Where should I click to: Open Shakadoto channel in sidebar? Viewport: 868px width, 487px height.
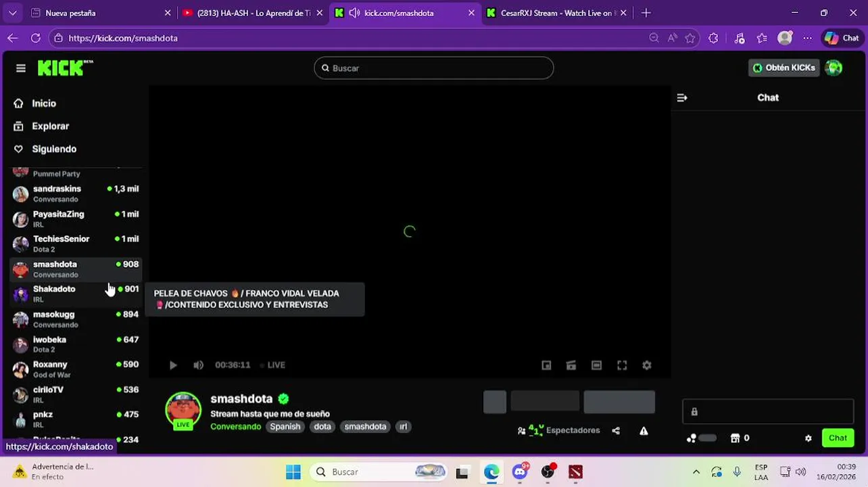(76, 294)
